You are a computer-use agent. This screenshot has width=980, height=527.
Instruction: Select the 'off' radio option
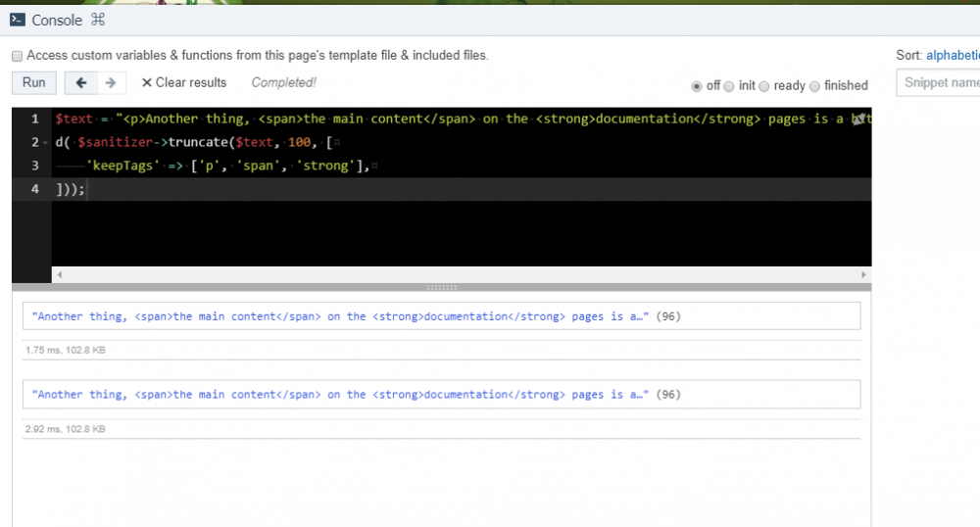tap(697, 86)
